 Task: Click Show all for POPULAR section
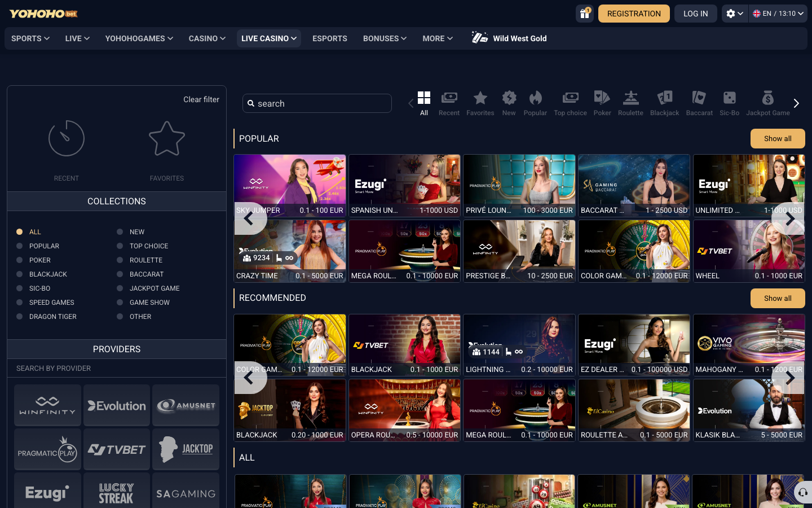click(x=778, y=138)
